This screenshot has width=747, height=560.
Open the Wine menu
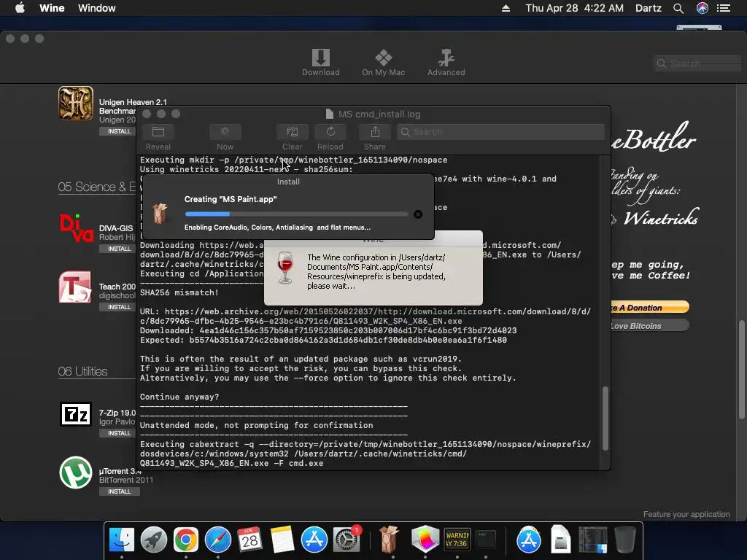tap(52, 8)
